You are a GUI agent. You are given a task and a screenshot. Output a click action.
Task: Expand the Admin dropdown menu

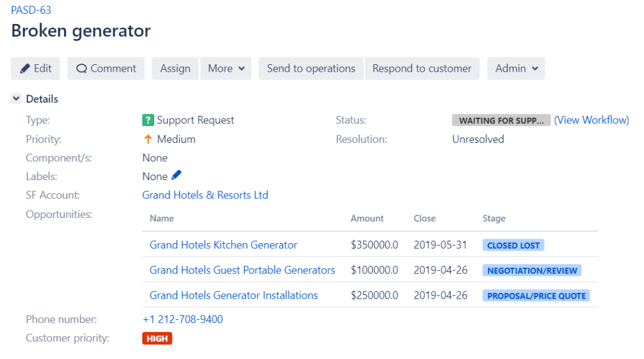[516, 69]
